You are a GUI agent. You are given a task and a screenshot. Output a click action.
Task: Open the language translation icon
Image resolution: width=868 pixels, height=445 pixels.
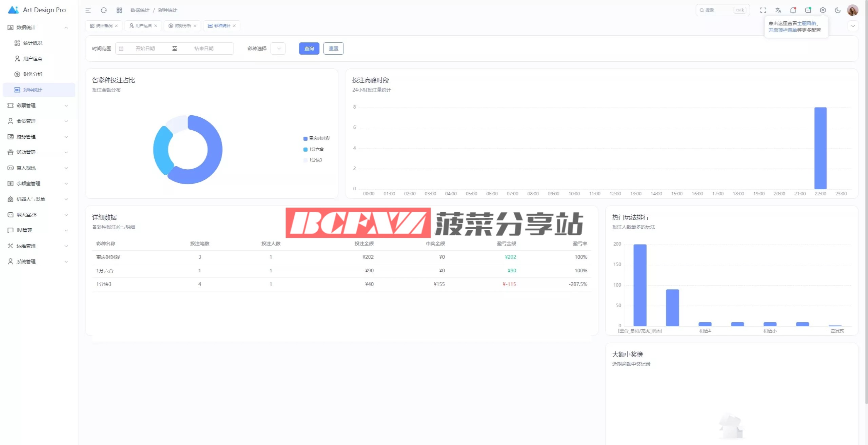click(778, 10)
